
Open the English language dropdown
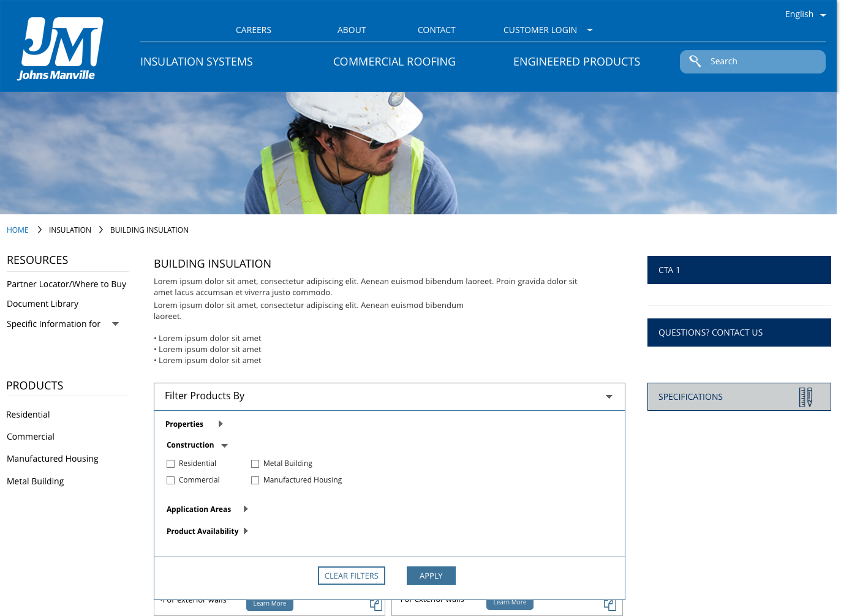[805, 14]
